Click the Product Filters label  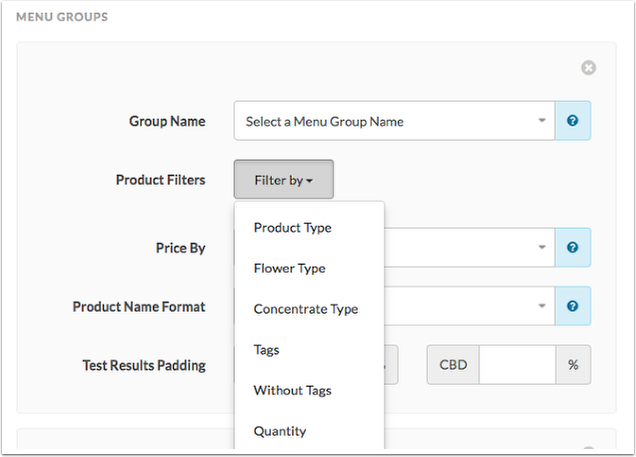(x=160, y=180)
